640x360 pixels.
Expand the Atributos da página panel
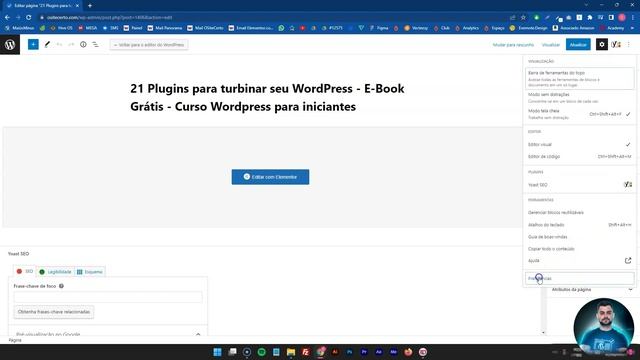point(591,289)
